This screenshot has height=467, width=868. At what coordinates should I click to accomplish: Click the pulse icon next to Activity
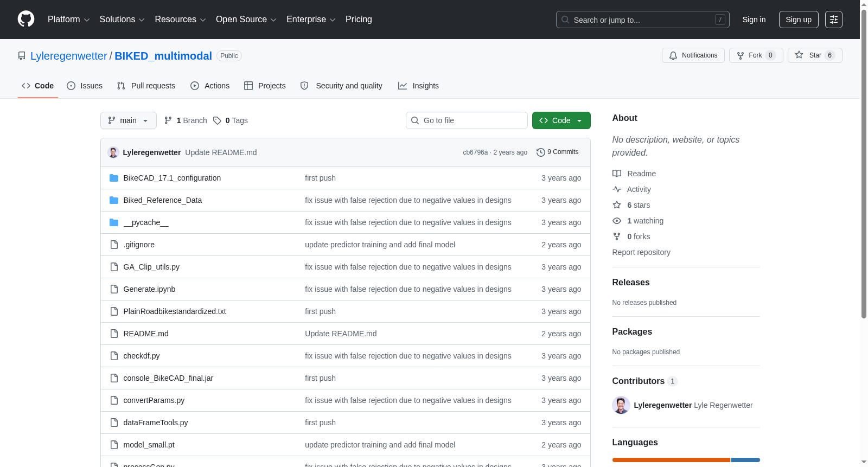tap(617, 189)
